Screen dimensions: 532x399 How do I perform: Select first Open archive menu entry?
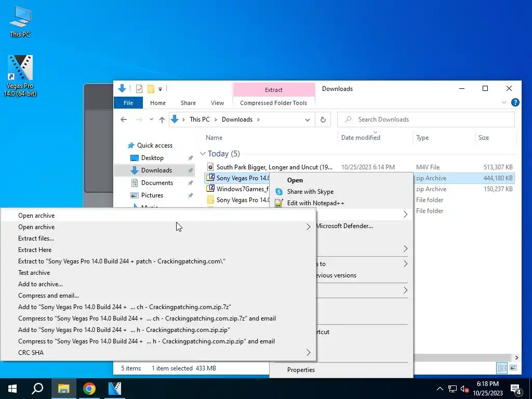(x=158, y=216)
